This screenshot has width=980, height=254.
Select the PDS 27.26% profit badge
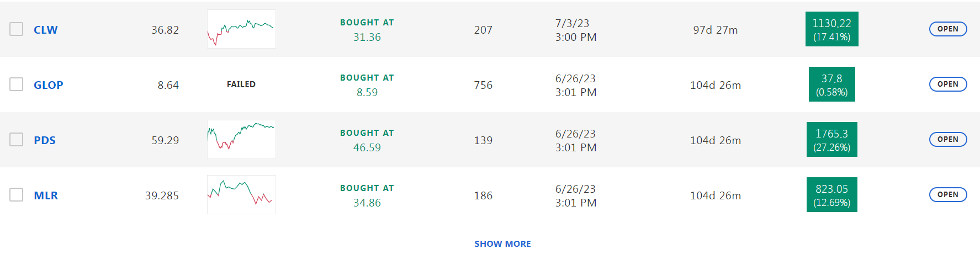[x=831, y=140]
